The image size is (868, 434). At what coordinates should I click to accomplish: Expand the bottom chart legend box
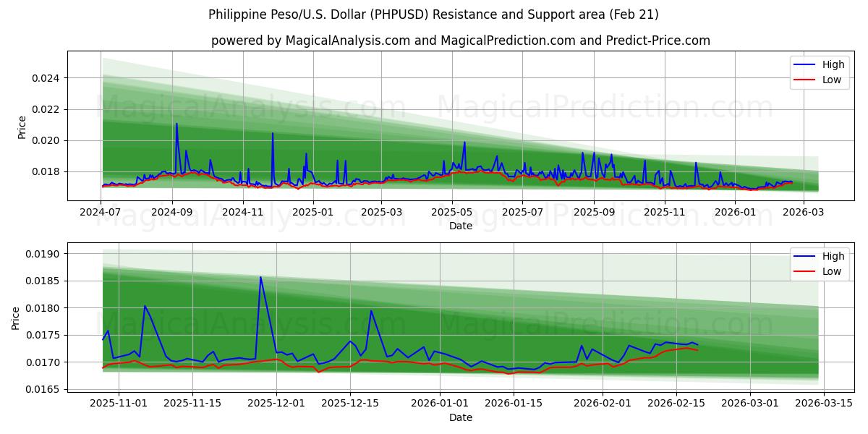(x=821, y=263)
